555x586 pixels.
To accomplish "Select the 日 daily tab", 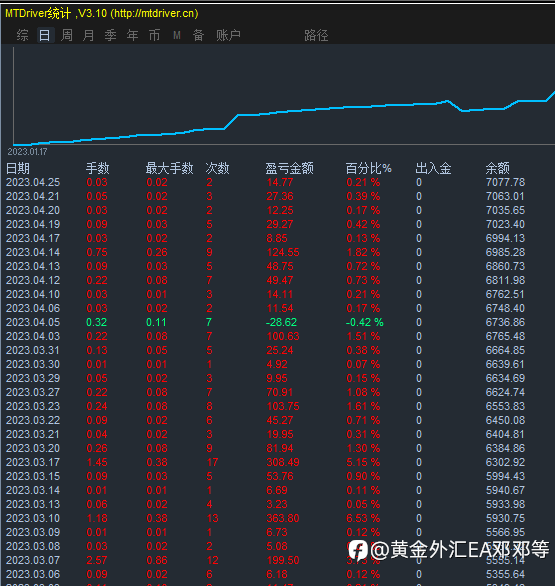I will click(44, 36).
